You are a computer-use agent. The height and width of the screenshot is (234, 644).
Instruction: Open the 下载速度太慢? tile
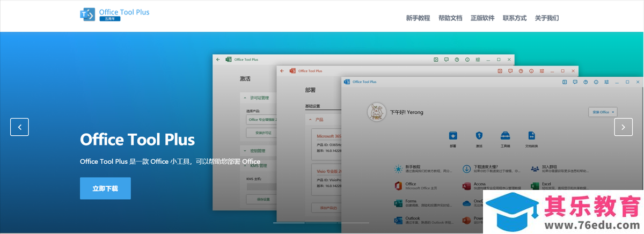[491, 169]
